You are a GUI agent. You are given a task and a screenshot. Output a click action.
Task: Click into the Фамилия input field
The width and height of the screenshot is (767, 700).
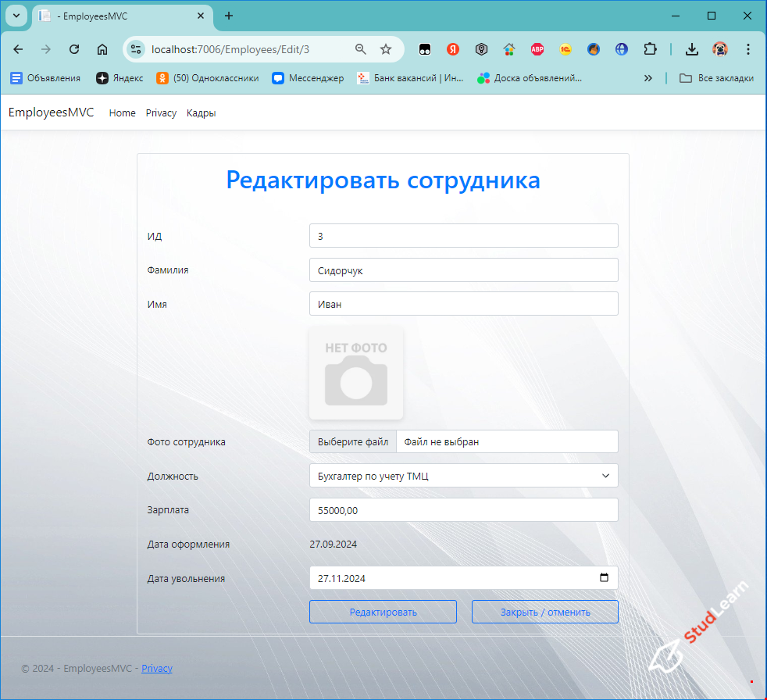coord(463,270)
